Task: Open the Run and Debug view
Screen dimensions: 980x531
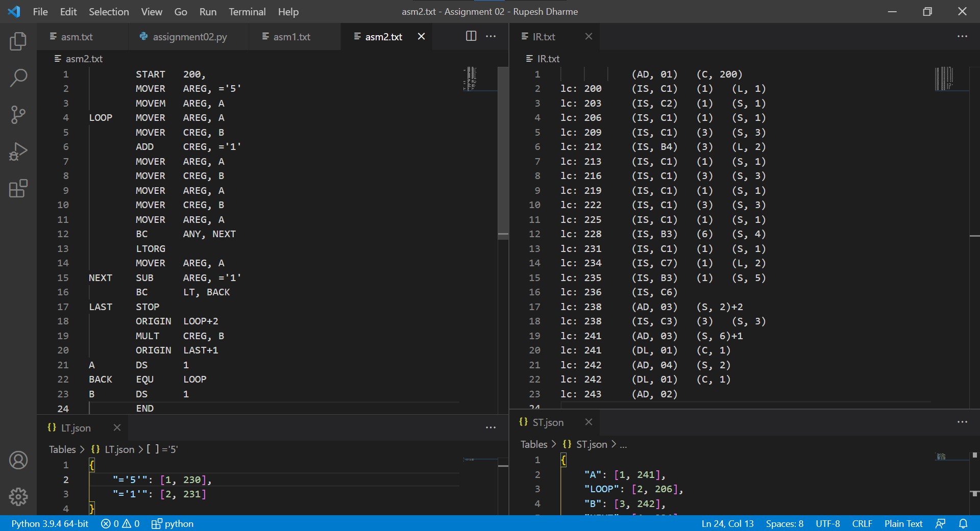Action: 18,151
